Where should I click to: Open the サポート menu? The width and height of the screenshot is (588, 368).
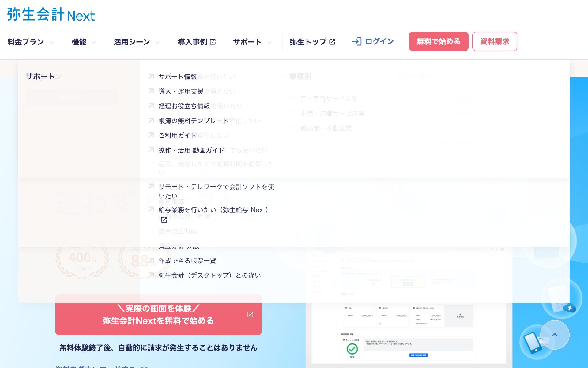coord(247,42)
